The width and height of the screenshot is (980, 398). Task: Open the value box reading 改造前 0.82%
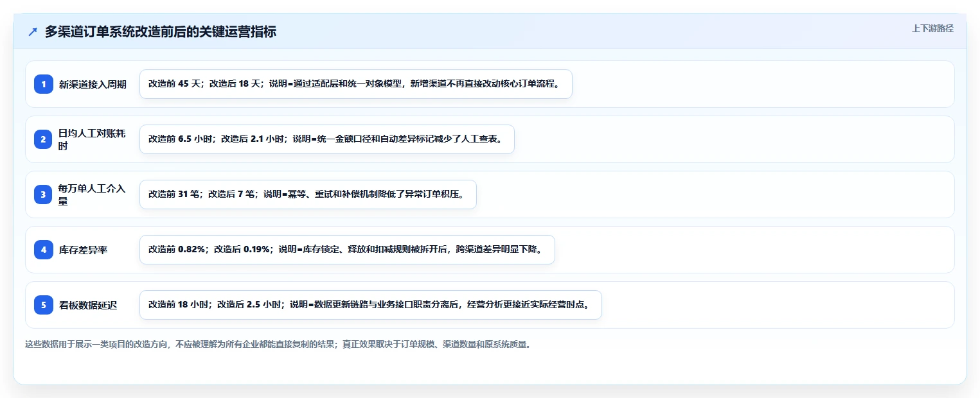347,250
